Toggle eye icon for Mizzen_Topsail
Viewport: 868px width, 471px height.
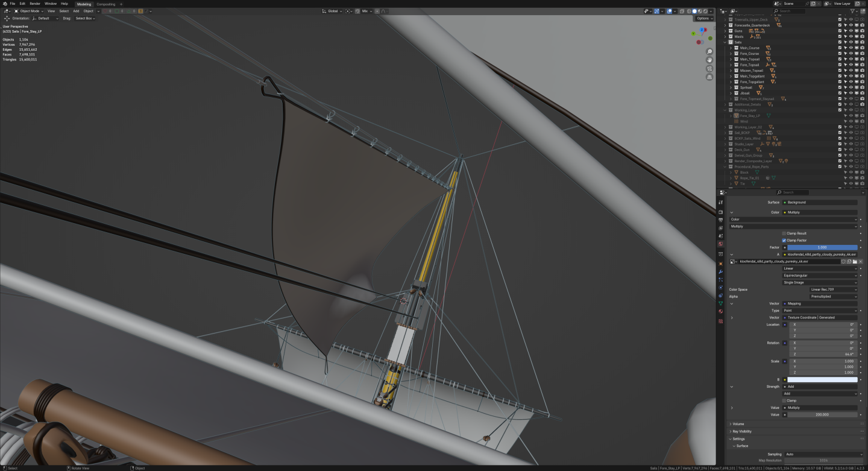tap(851, 71)
